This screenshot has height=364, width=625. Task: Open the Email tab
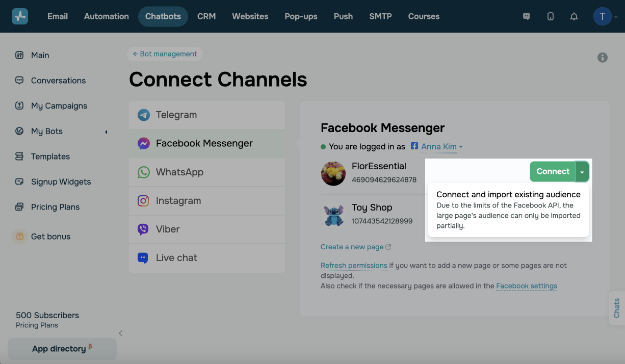pos(58,16)
